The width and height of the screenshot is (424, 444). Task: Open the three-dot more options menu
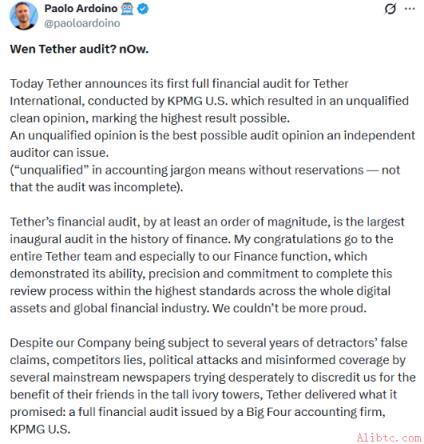410,9
